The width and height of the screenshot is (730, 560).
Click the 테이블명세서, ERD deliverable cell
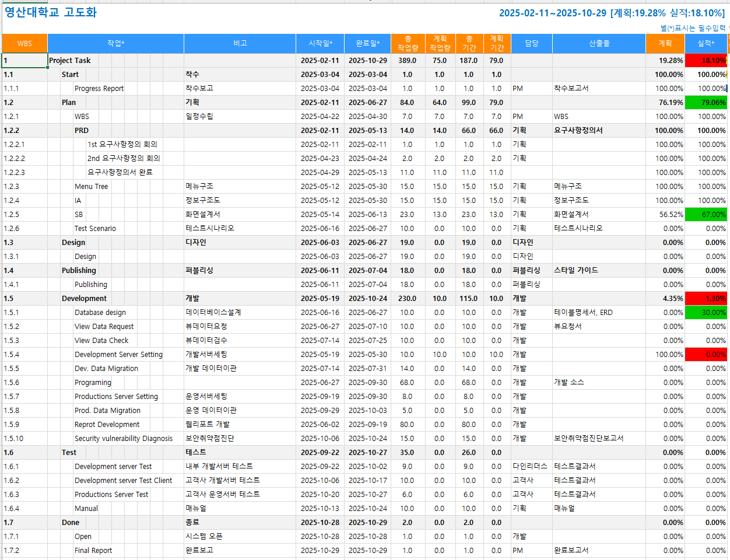pos(583,313)
